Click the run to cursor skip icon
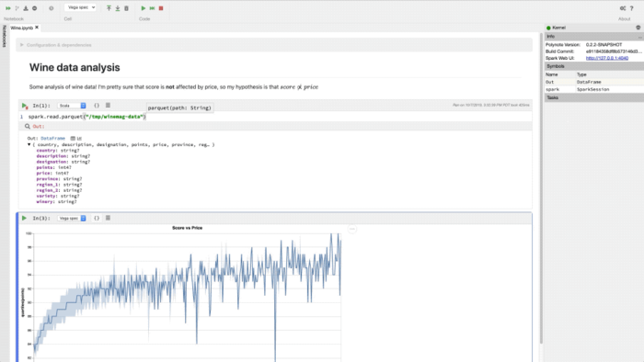The image size is (644, 362). (152, 8)
